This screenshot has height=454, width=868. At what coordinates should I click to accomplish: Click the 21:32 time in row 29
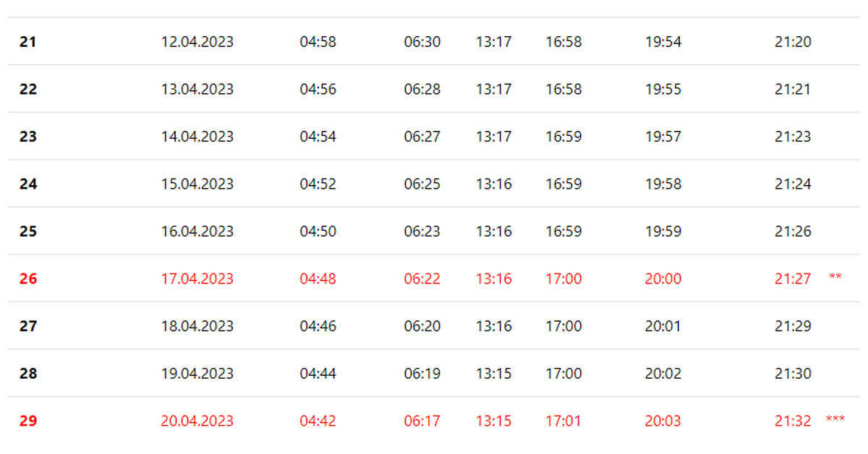[793, 421]
